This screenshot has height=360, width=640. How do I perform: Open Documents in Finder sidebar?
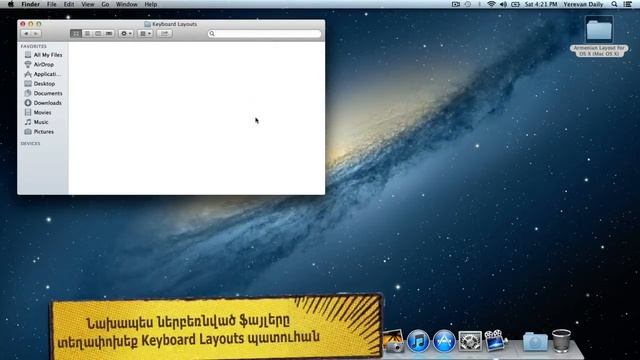pyautogui.click(x=43, y=93)
